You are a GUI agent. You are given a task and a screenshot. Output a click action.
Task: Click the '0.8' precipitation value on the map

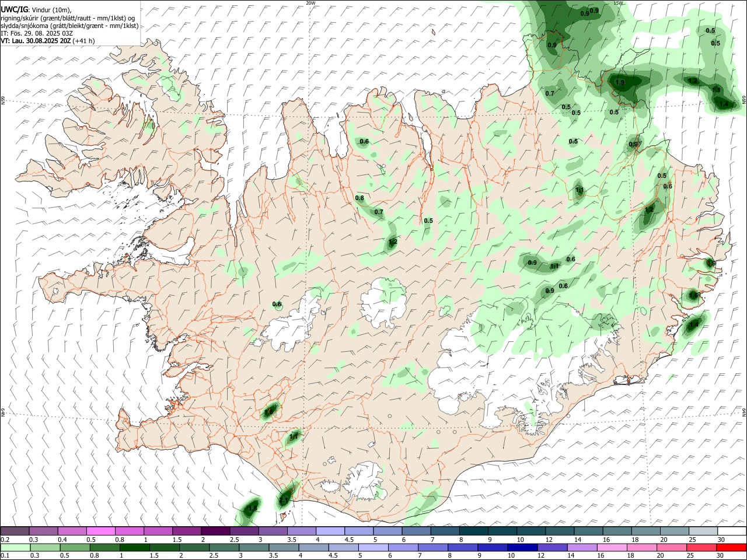[359, 198]
